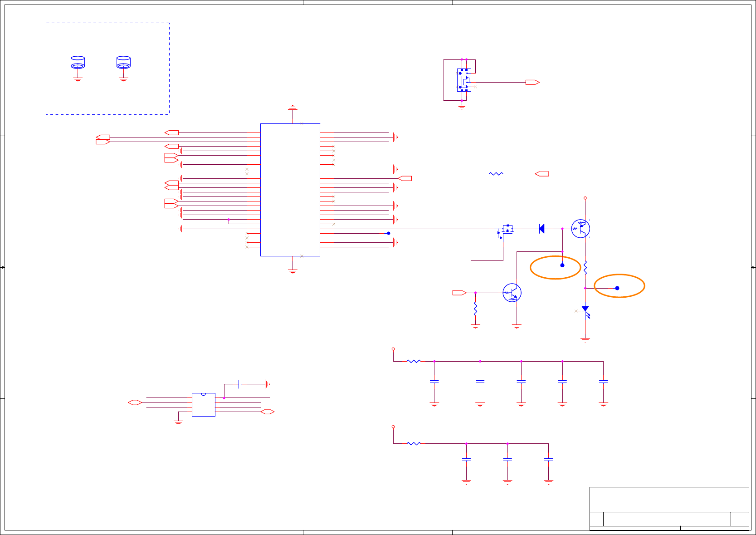Select the power terminal circle above the transistor
The image size is (756, 535).
click(585, 198)
